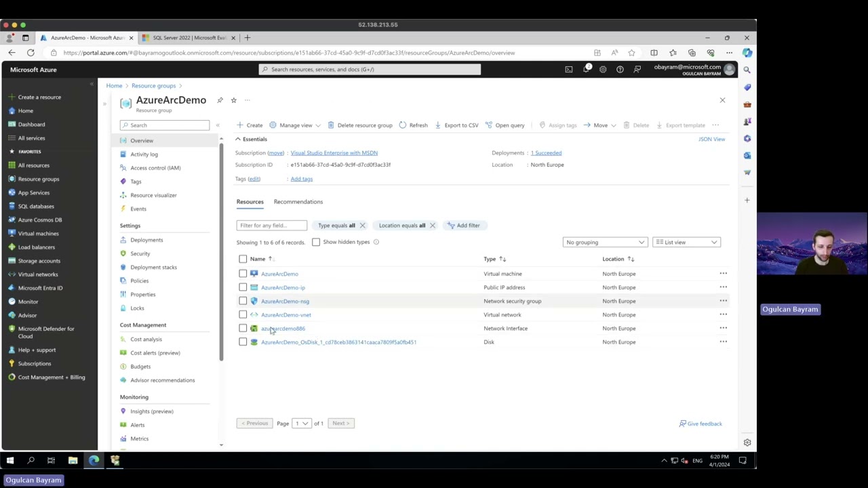Open help question mark icon
Image resolution: width=868 pixels, height=488 pixels.
pos(620,69)
